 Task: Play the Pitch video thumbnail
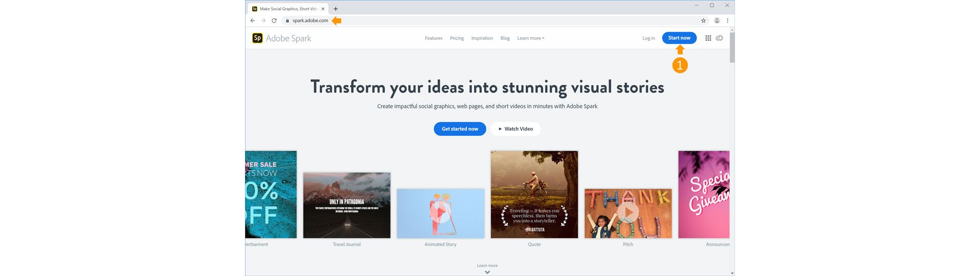tap(628, 213)
